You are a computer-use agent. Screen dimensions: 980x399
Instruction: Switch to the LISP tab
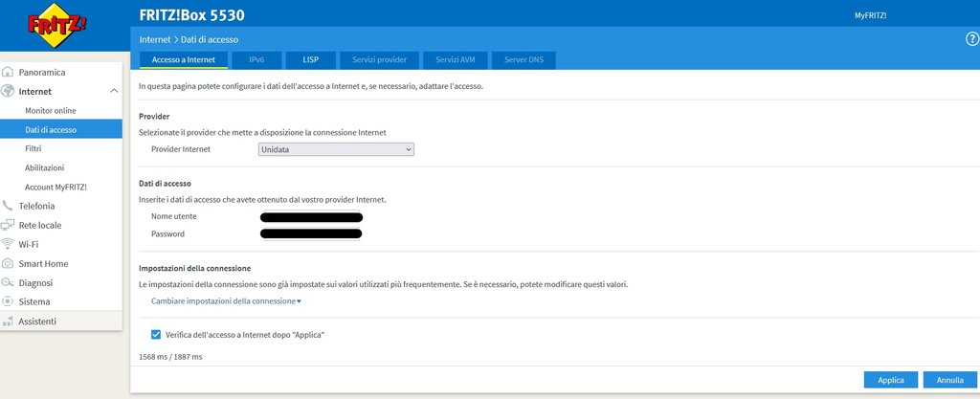(311, 60)
